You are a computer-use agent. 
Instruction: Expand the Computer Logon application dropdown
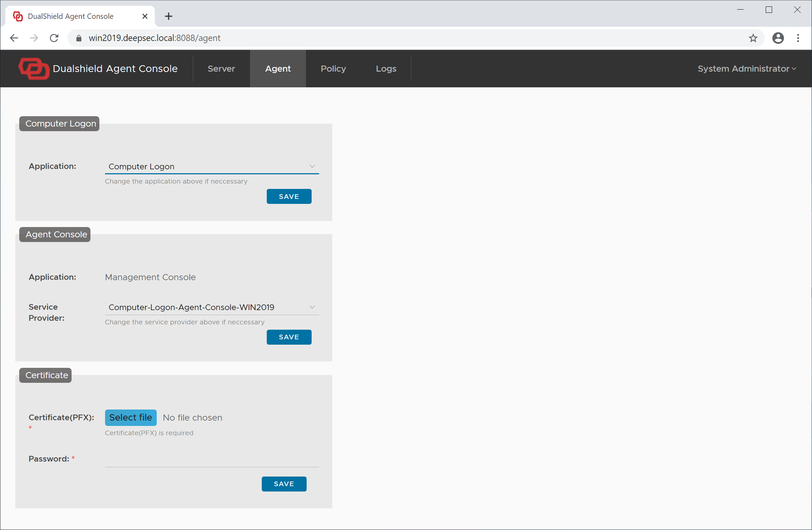click(x=212, y=166)
